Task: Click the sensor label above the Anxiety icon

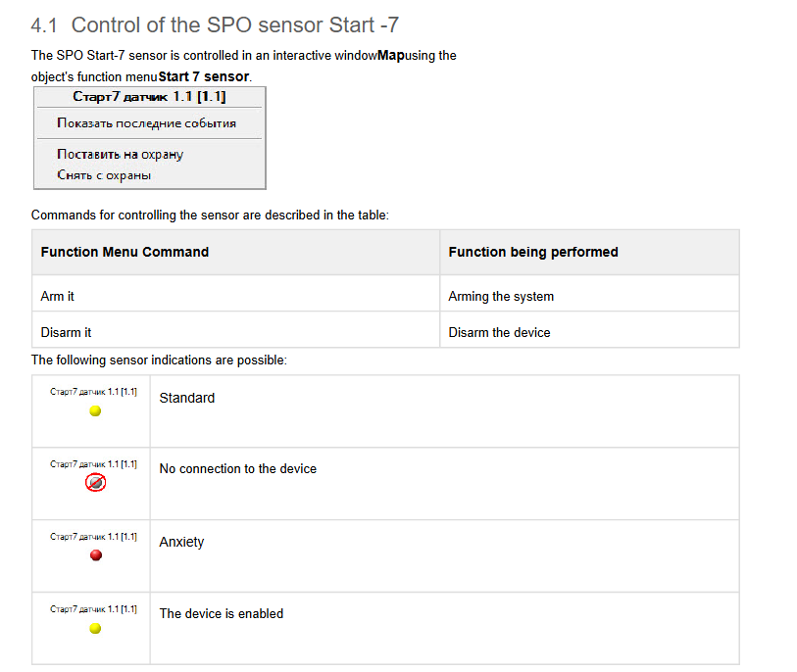Action: [93, 537]
